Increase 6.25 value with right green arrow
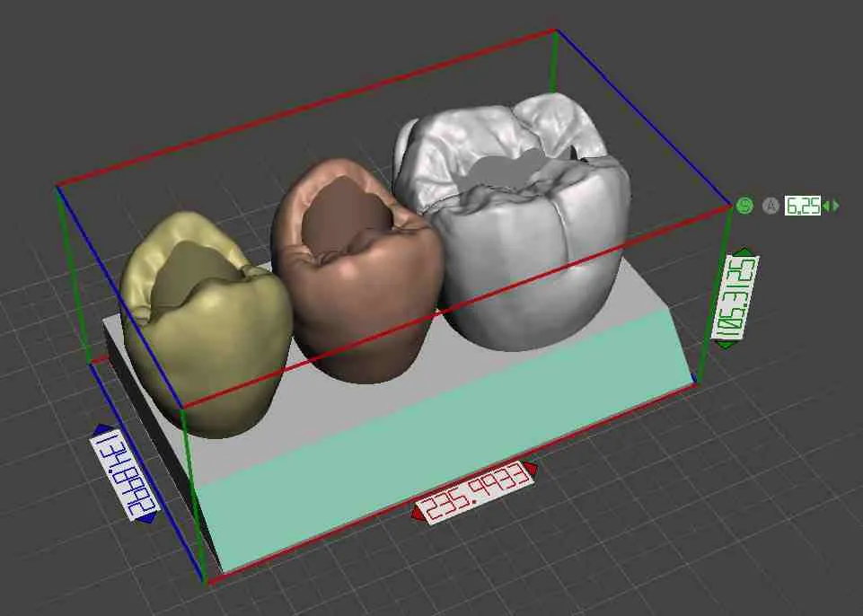The height and width of the screenshot is (616, 863). (835, 206)
